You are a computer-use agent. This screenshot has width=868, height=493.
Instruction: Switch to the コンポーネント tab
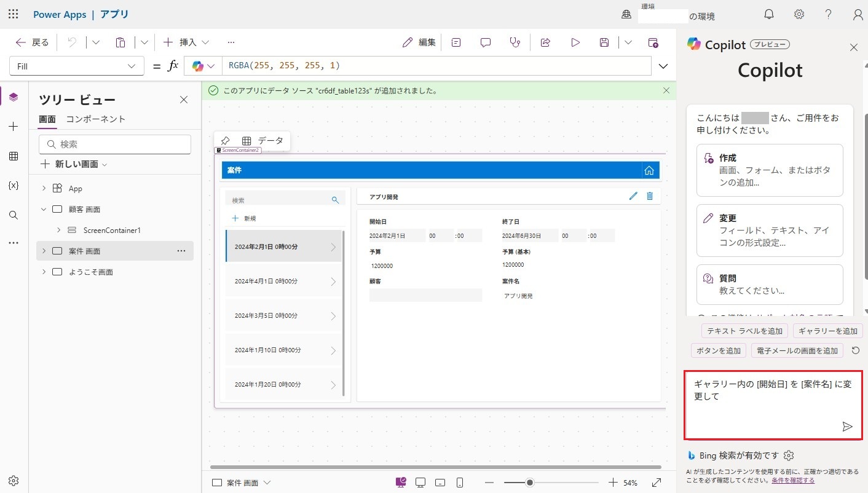click(95, 119)
